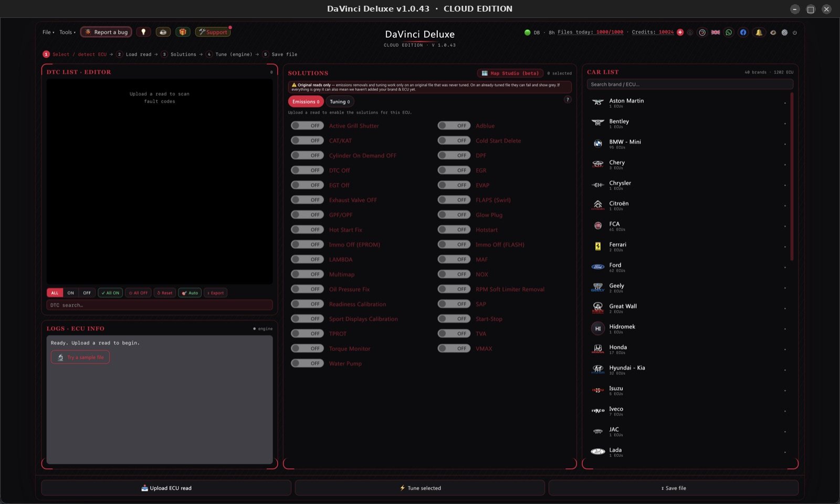The image size is (840, 504).
Task: Open the Tools dropdown menu
Action: pos(67,33)
